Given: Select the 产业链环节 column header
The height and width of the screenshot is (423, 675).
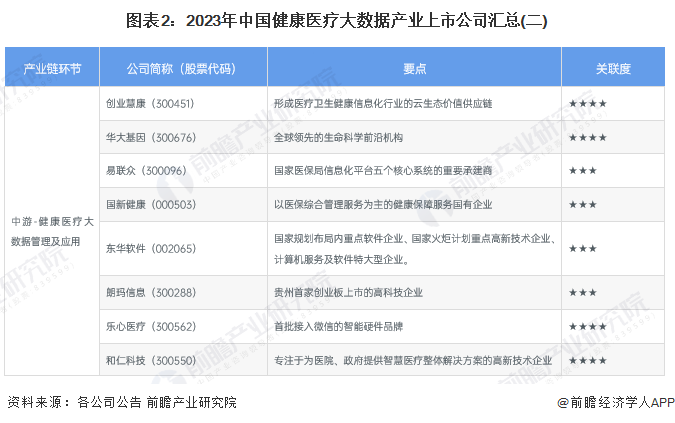Looking at the screenshot, I should (52, 68).
